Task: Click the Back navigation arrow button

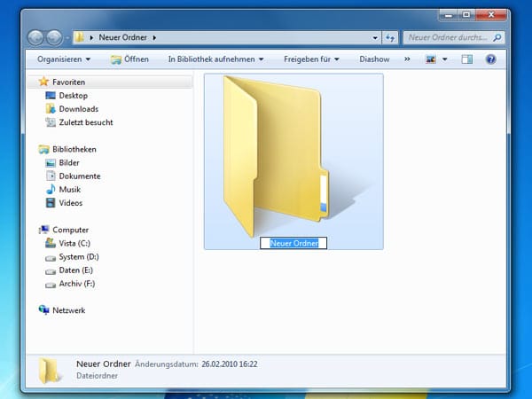Action: pyautogui.click(x=36, y=38)
